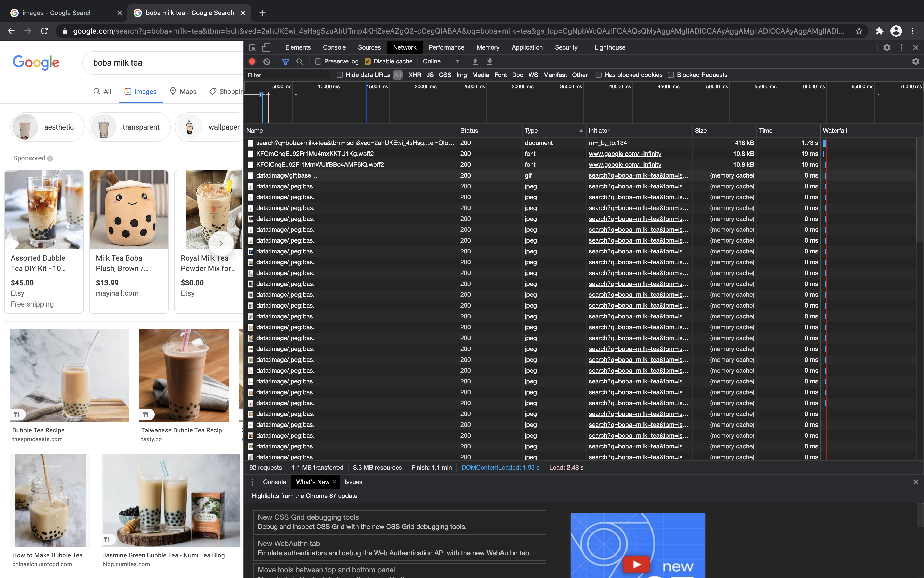Close the DevTools panel
924x578 pixels.
coord(915,47)
